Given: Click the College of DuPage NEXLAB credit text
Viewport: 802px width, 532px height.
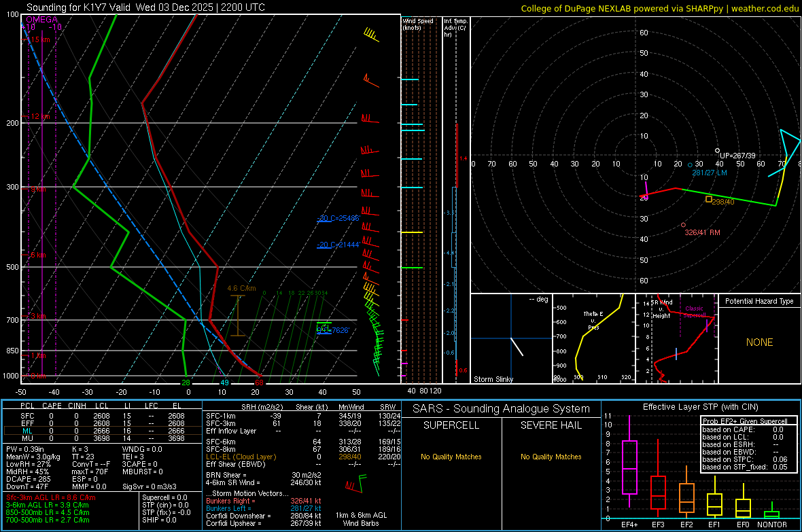Looking at the screenshot, I should (x=659, y=8).
